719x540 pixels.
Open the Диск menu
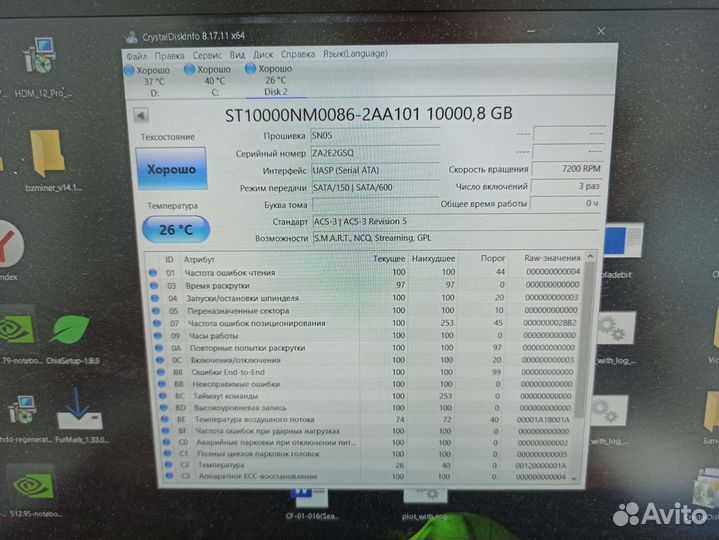pos(263,54)
